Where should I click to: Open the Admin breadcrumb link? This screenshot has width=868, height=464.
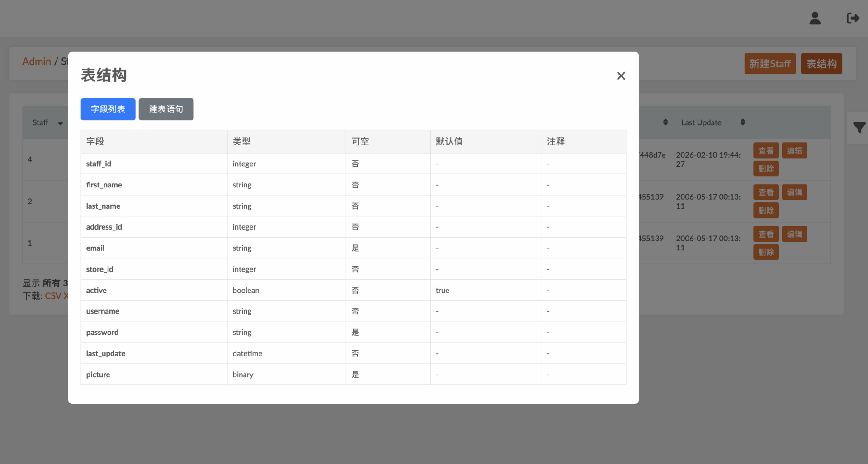(x=37, y=61)
